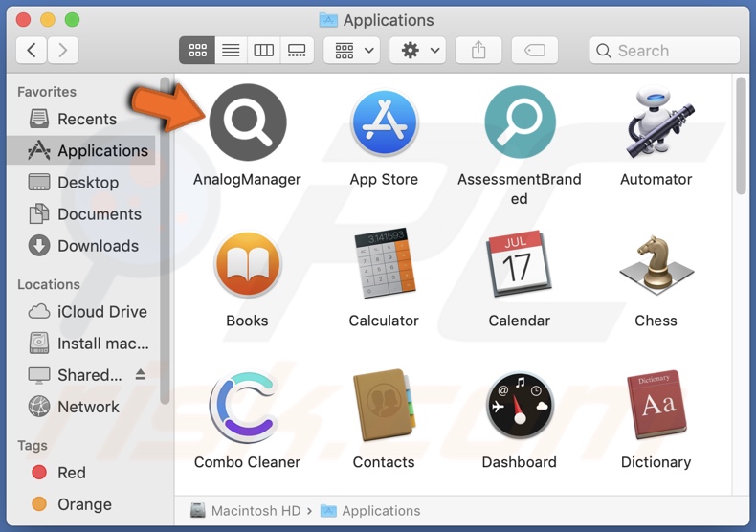
Task: Eject the Shared… volume
Action: coord(141,374)
